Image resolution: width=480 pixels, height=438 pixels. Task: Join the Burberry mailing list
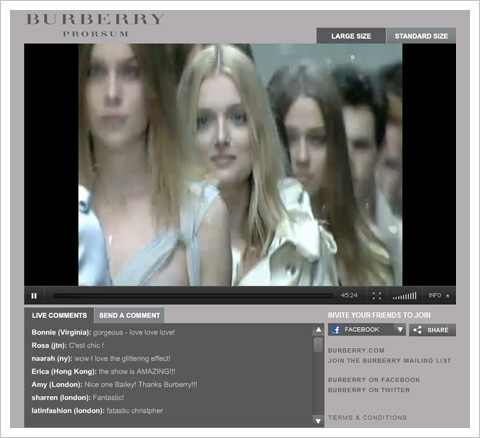pyautogui.click(x=389, y=361)
